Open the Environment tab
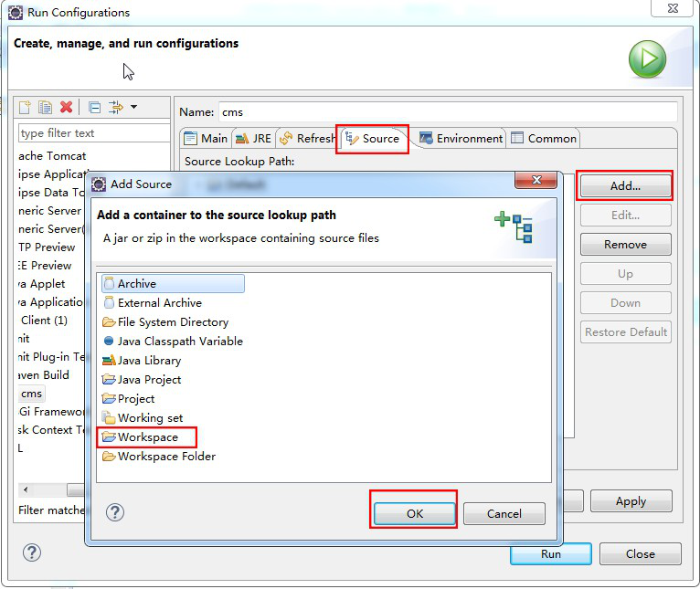The height and width of the screenshot is (589, 700). pos(461,138)
